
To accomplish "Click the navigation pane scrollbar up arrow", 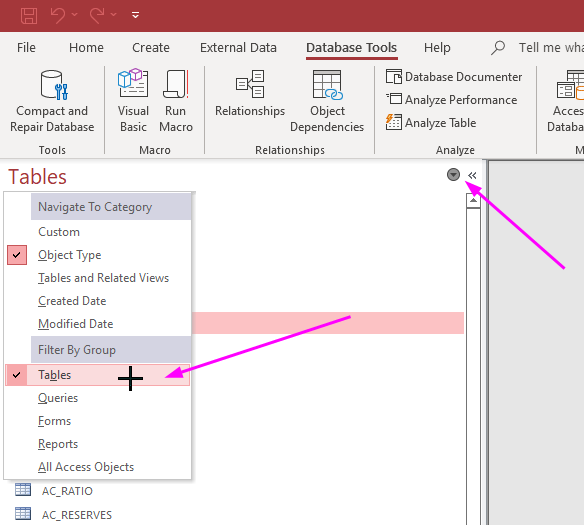I will click(x=473, y=201).
